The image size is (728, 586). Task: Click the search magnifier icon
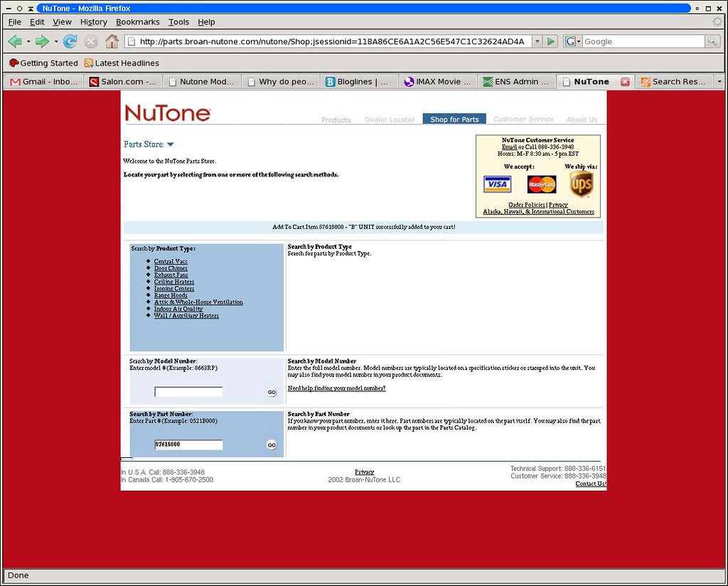pos(712,41)
